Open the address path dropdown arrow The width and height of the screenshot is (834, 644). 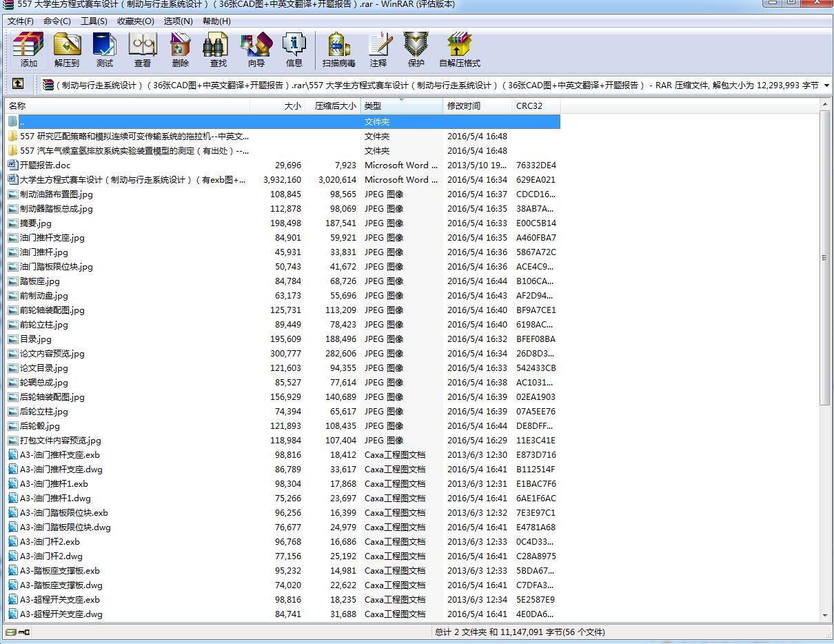(826, 85)
